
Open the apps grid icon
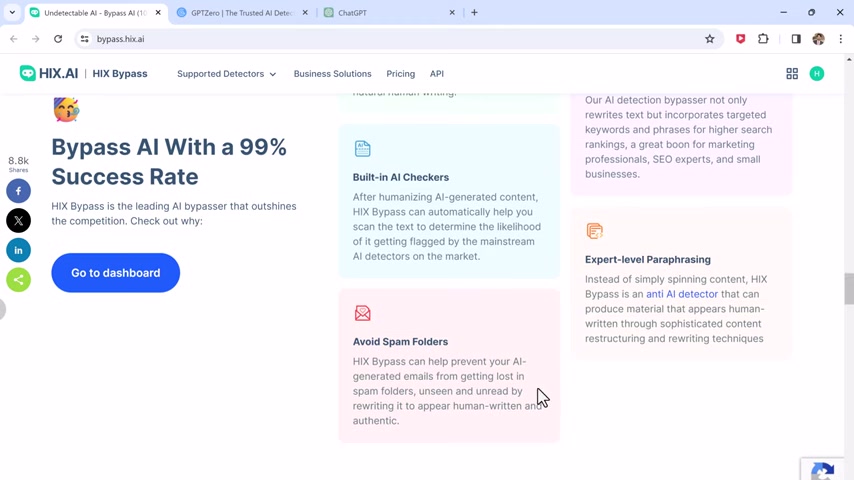pyautogui.click(x=792, y=74)
